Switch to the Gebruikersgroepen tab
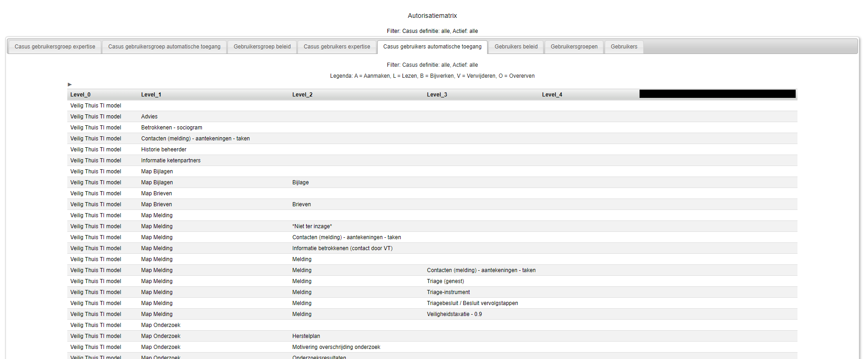This screenshot has height=359, width=868. [574, 47]
